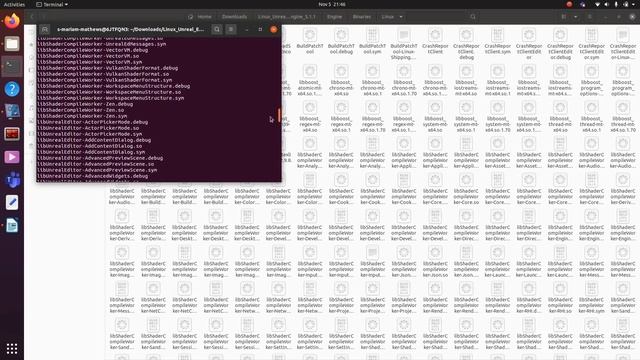Select the BuildPatchTool file

310,42
